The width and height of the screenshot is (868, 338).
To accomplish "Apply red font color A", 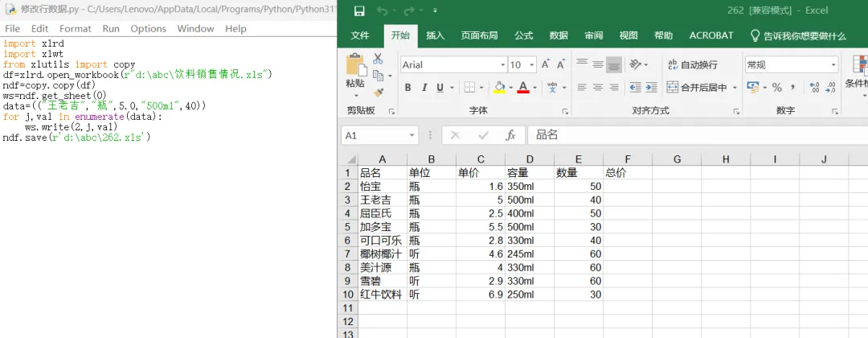I will click(523, 88).
